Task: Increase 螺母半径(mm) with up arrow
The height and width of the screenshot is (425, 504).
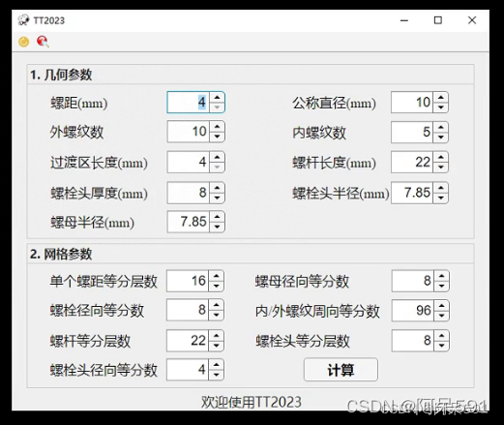Action: pyautogui.click(x=217, y=217)
